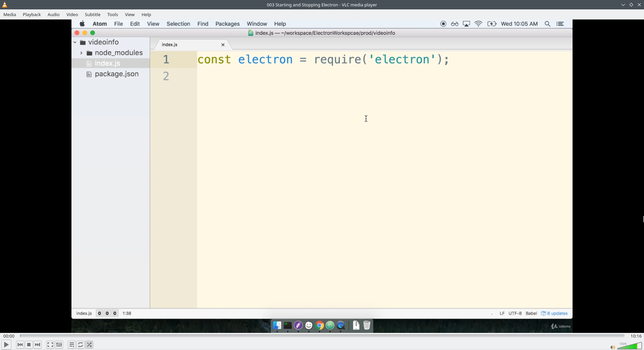Open the Wi-Fi status icon
Image resolution: width=644 pixels, height=350 pixels.
478,24
